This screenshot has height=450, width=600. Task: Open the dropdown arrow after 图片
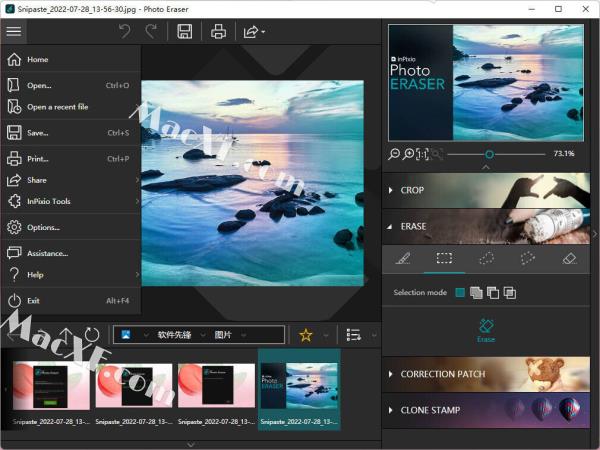click(243, 336)
